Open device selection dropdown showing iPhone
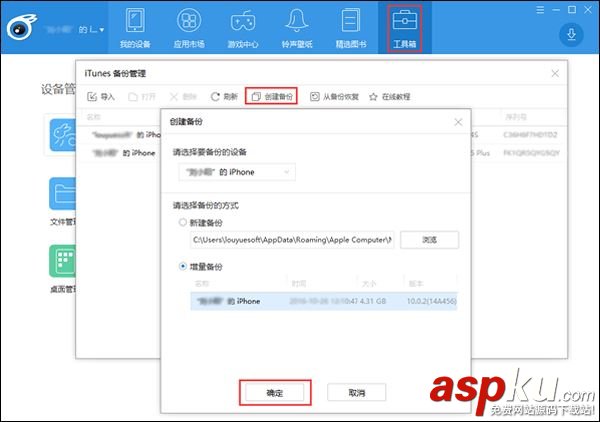 coord(237,172)
